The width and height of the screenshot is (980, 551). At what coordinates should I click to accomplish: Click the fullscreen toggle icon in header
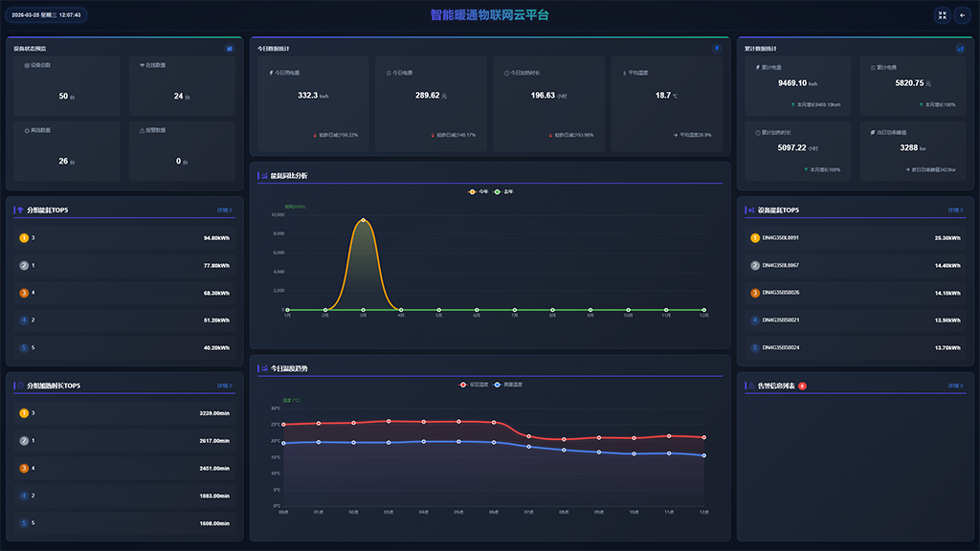pos(942,15)
